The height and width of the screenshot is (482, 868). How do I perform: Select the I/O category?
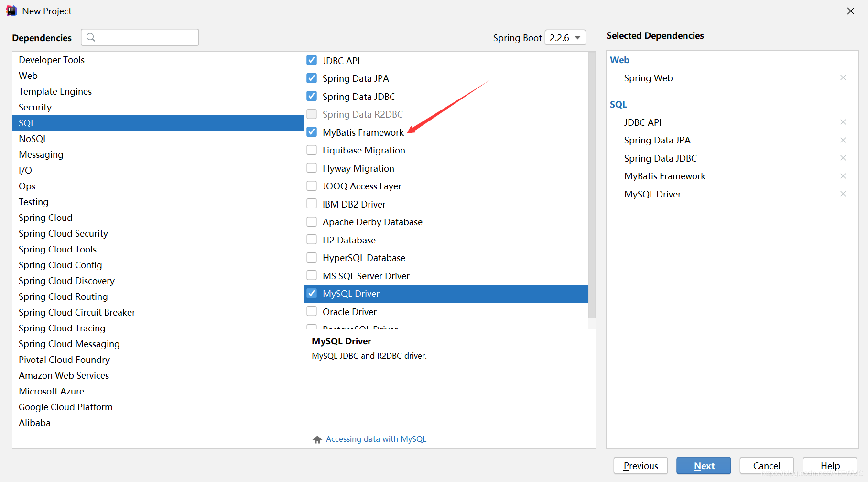[158, 170]
